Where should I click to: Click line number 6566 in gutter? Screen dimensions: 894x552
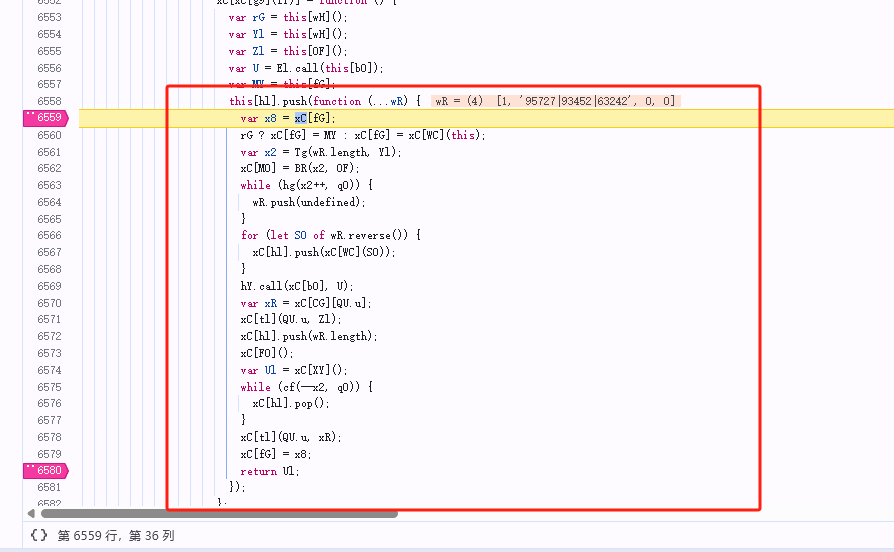(x=49, y=236)
